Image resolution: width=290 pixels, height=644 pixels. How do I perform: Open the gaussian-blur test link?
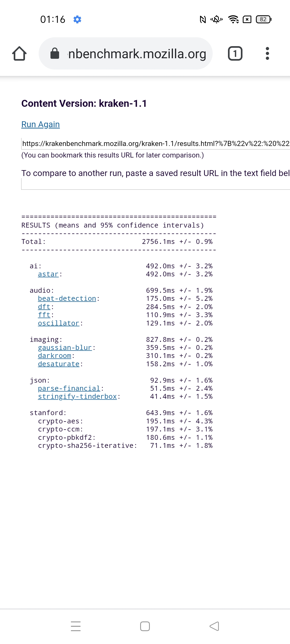click(x=65, y=347)
